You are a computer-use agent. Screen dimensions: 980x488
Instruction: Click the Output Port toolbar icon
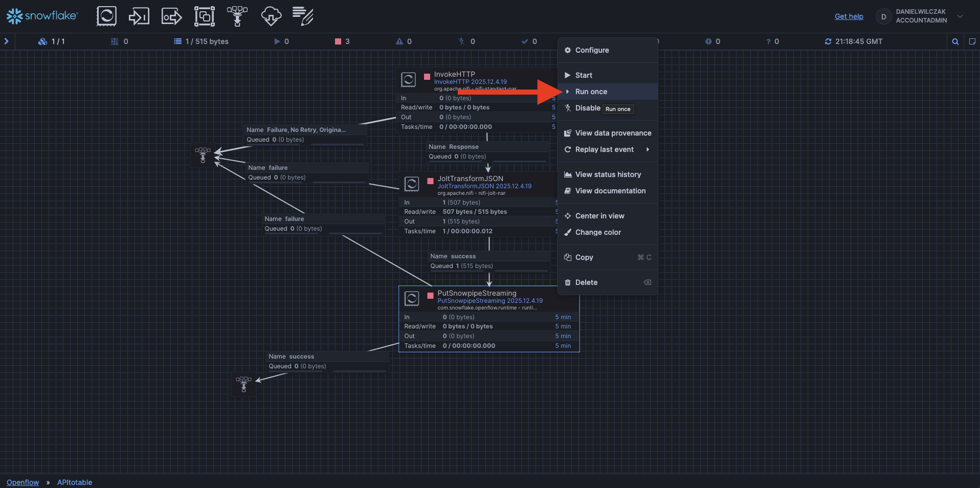pyautogui.click(x=171, y=16)
